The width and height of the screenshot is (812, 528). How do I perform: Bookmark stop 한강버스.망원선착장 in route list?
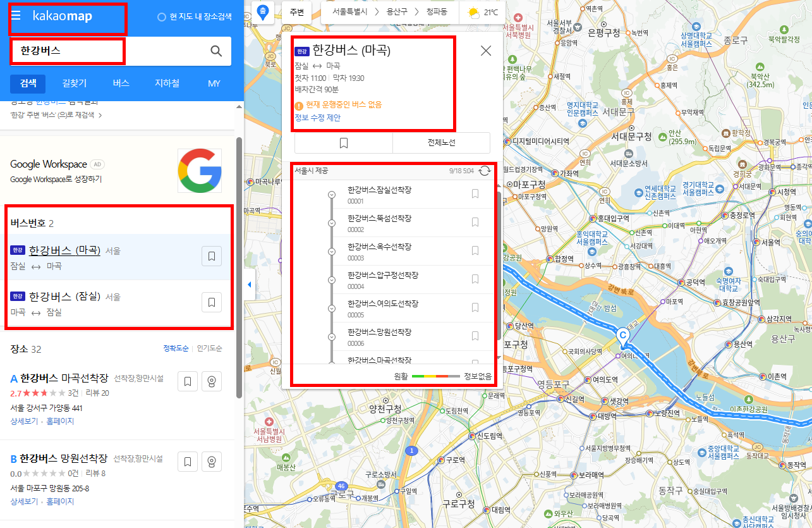click(x=475, y=336)
